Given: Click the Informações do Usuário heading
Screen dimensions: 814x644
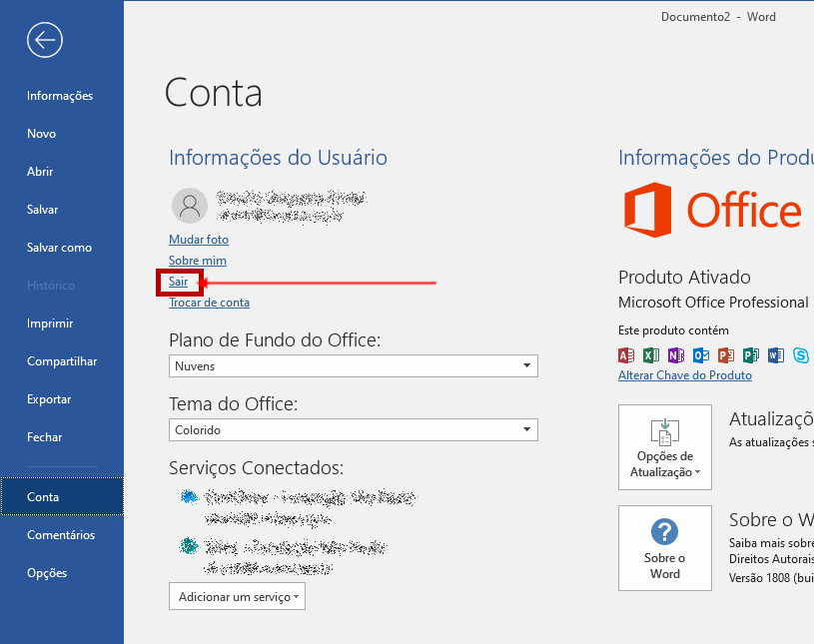Looking at the screenshot, I should 278,157.
